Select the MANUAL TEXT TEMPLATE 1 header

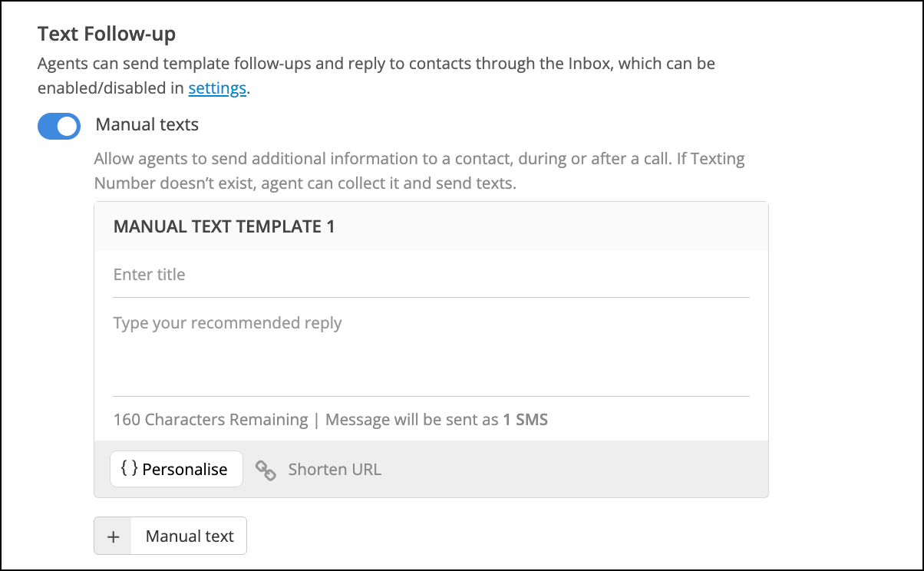(x=224, y=226)
